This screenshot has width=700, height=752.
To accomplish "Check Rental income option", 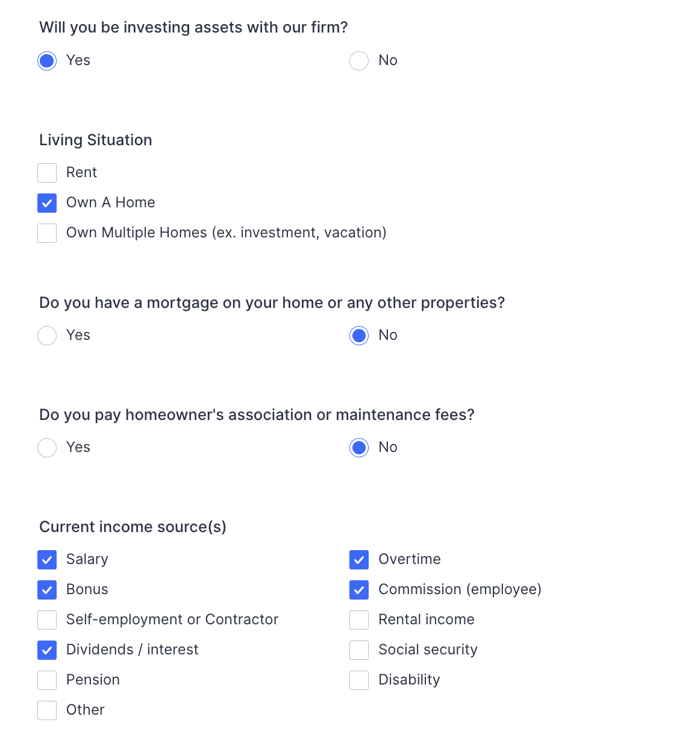I will click(359, 620).
